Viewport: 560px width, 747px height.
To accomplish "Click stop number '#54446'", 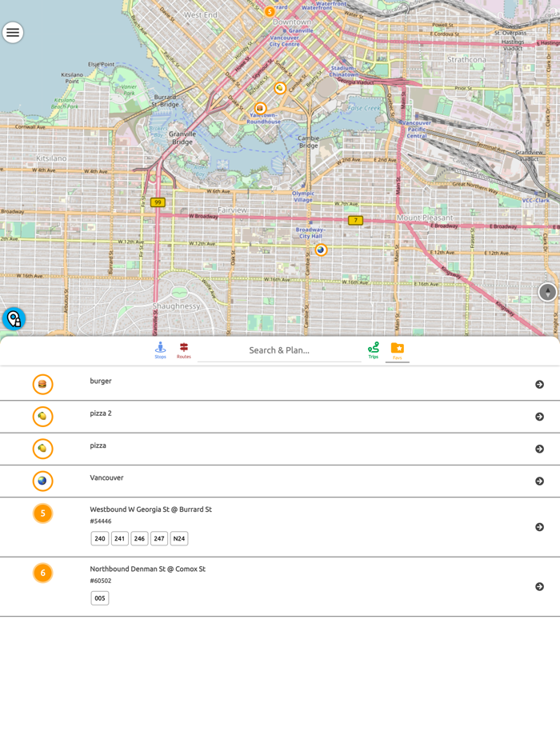I will click(100, 521).
